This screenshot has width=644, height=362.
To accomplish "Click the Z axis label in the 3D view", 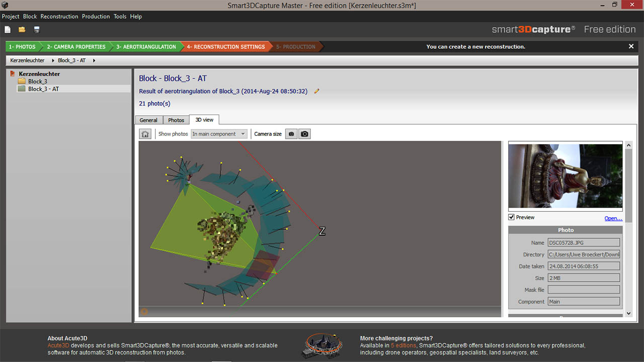I will pos(322,231).
